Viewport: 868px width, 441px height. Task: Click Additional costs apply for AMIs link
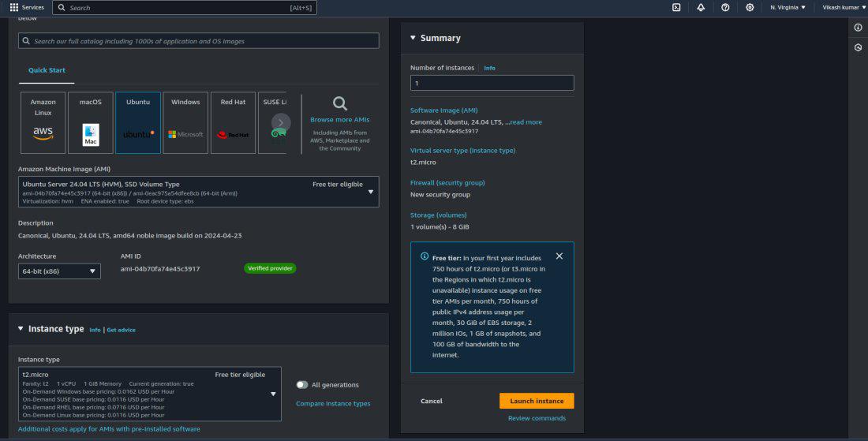[x=109, y=429]
